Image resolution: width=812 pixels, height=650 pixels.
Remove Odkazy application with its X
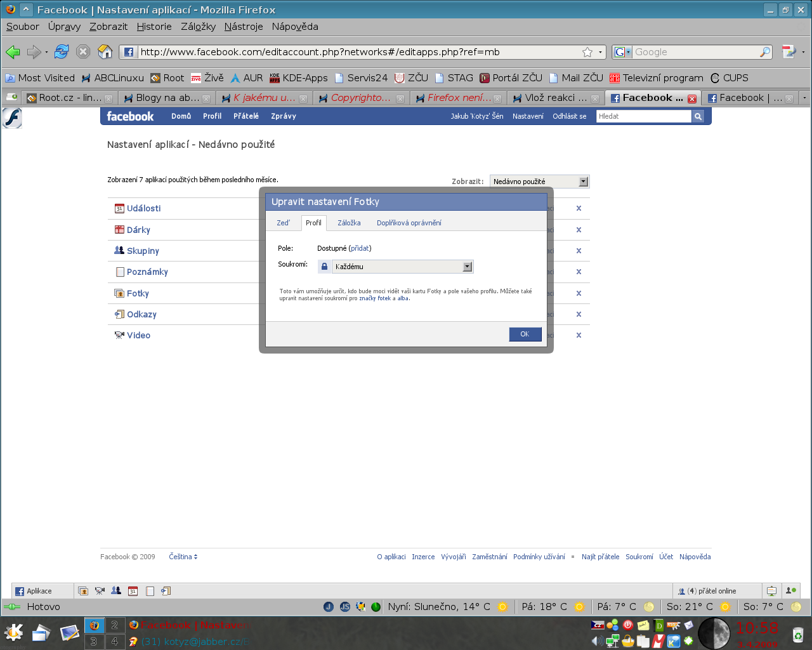pyautogui.click(x=579, y=314)
